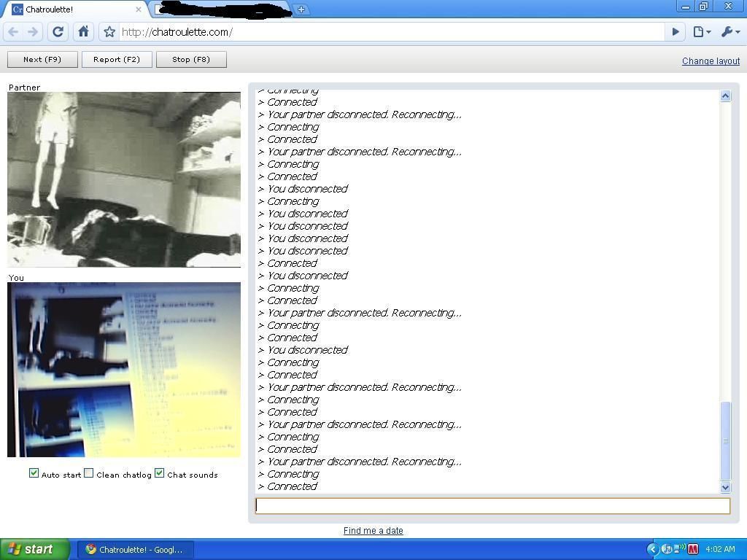Open the Windows start menu
The width and height of the screenshot is (747, 560).
click(34, 550)
